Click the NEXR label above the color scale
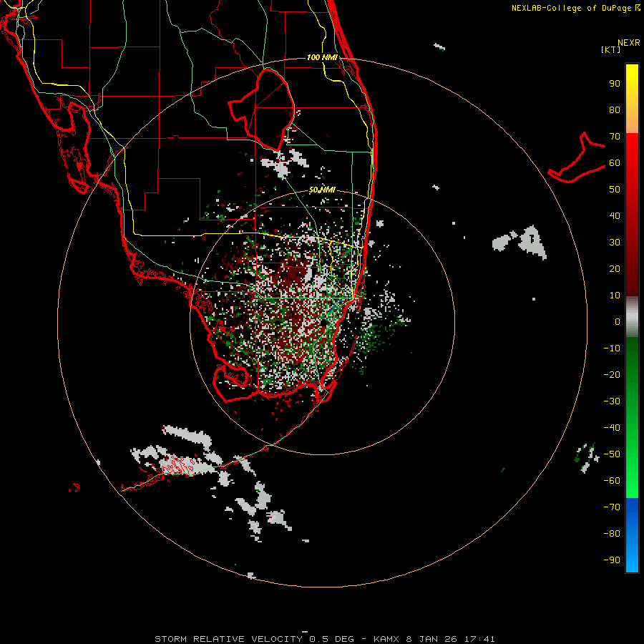This screenshot has width=644, height=644. click(628, 43)
